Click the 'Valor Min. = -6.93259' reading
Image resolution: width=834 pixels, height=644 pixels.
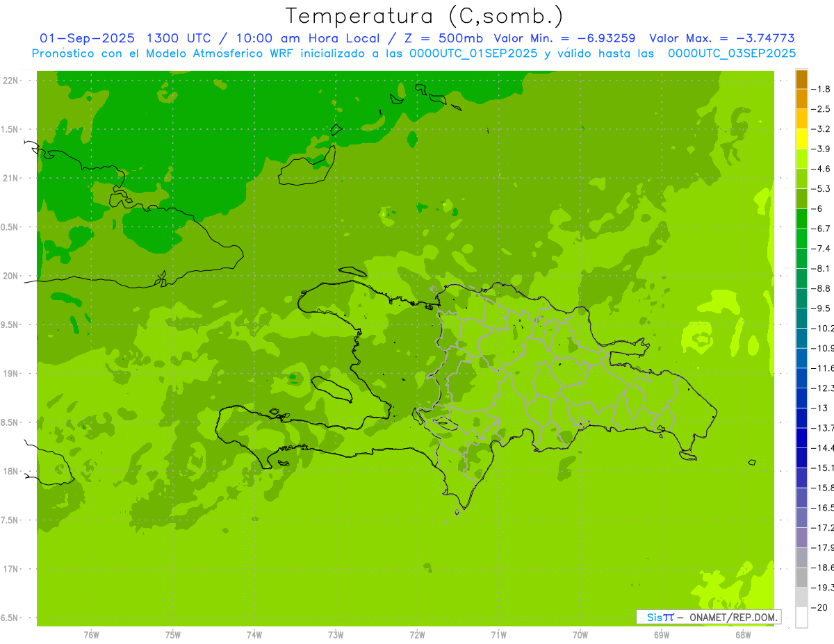click(565, 38)
